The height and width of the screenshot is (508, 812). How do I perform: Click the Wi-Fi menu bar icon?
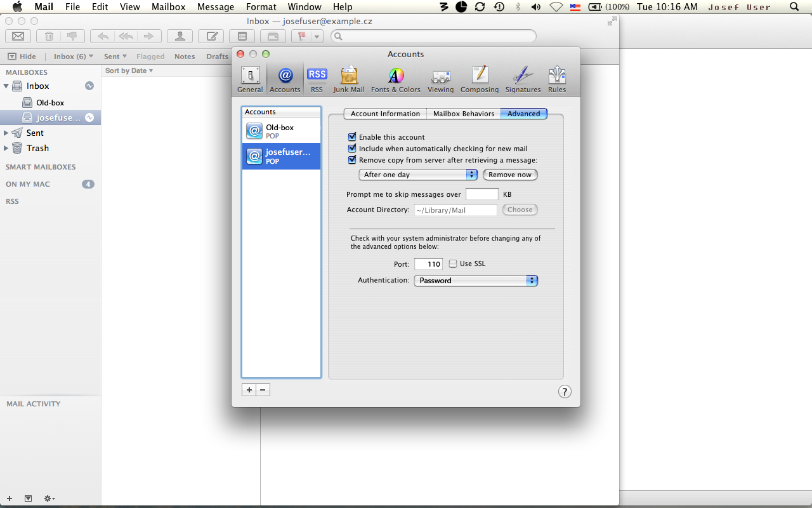556,7
